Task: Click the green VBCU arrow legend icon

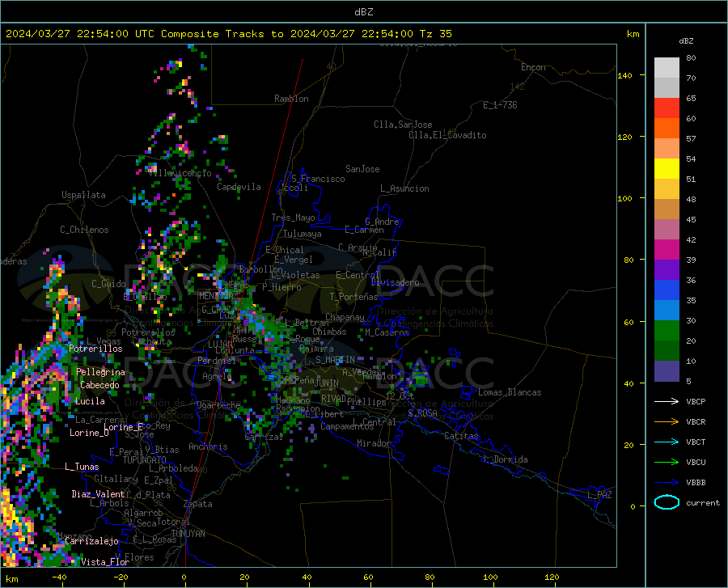Action: coord(667,463)
